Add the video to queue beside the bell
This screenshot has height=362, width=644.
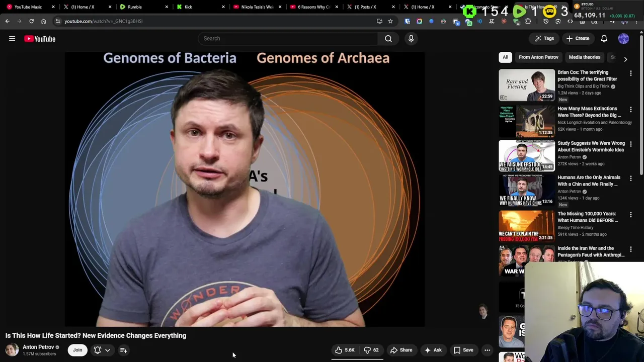[123, 350]
